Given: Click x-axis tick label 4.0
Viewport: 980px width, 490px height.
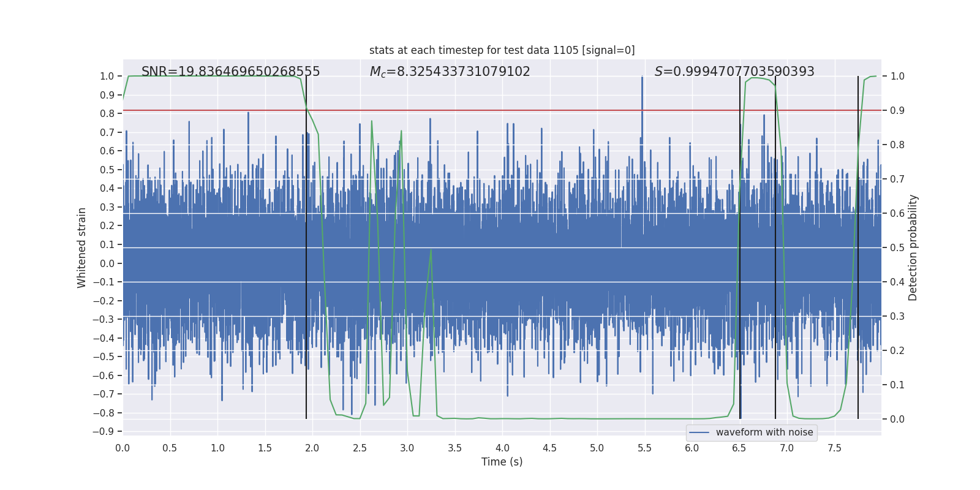Looking at the screenshot, I should (502, 448).
